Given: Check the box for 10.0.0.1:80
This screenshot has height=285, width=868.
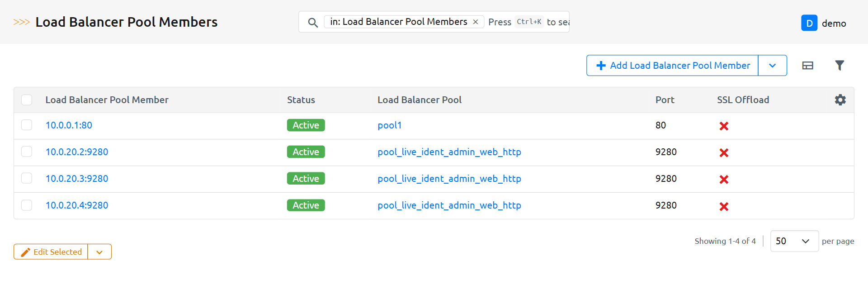Looking at the screenshot, I should (27, 125).
